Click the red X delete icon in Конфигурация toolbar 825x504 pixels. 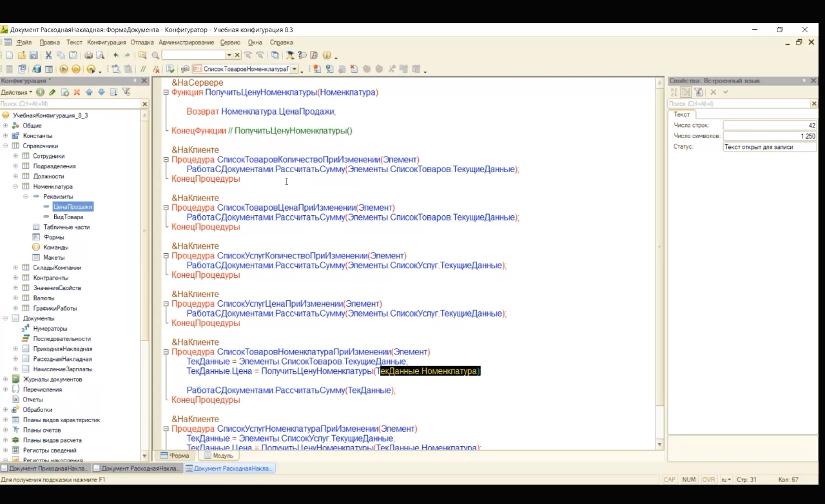coord(77,92)
